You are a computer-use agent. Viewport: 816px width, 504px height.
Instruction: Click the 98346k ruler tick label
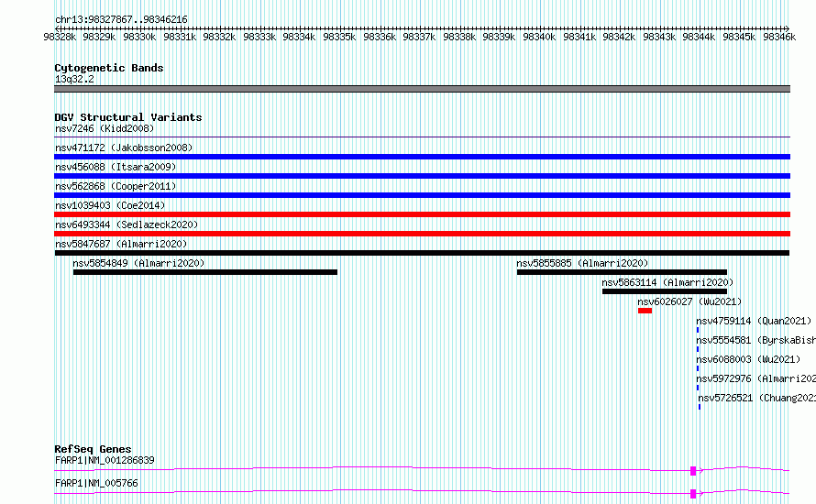coord(779,37)
